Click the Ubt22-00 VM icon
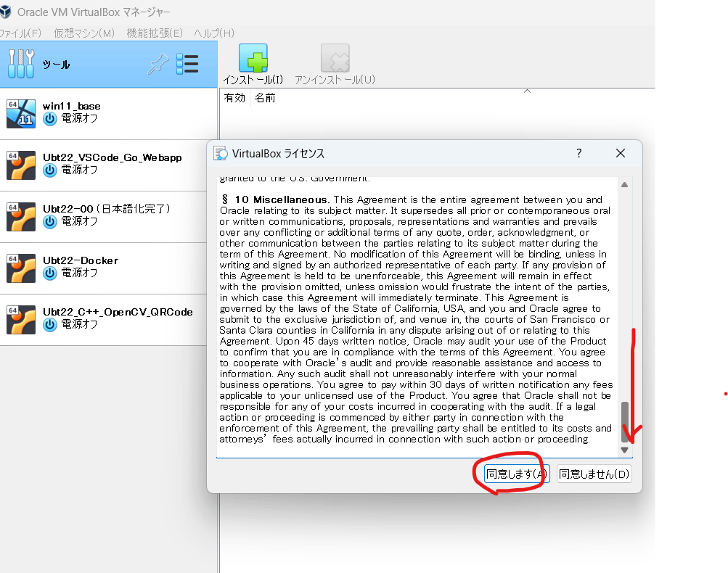The image size is (728, 573). pos(21,216)
